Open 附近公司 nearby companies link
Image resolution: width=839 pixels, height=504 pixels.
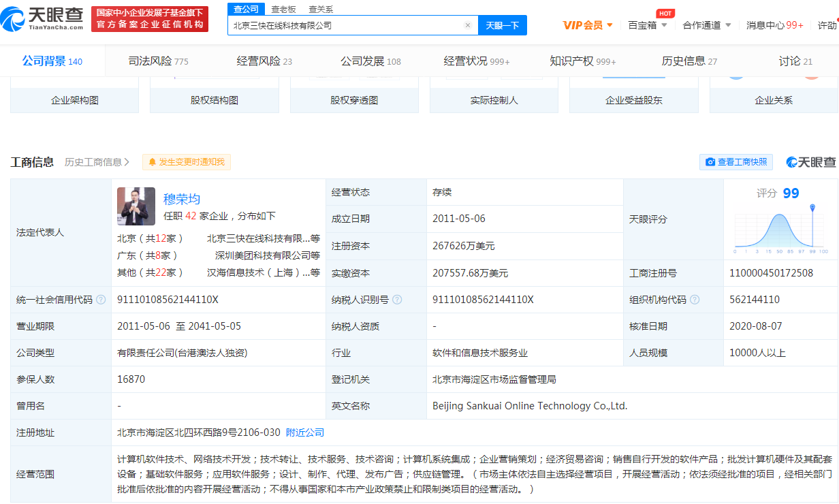click(305, 432)
